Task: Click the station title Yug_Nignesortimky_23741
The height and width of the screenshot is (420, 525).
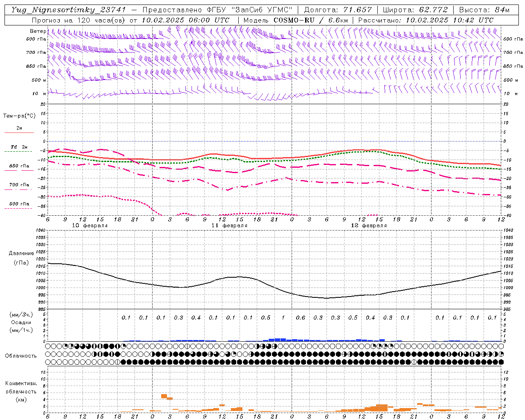Action: pos(68,10)
